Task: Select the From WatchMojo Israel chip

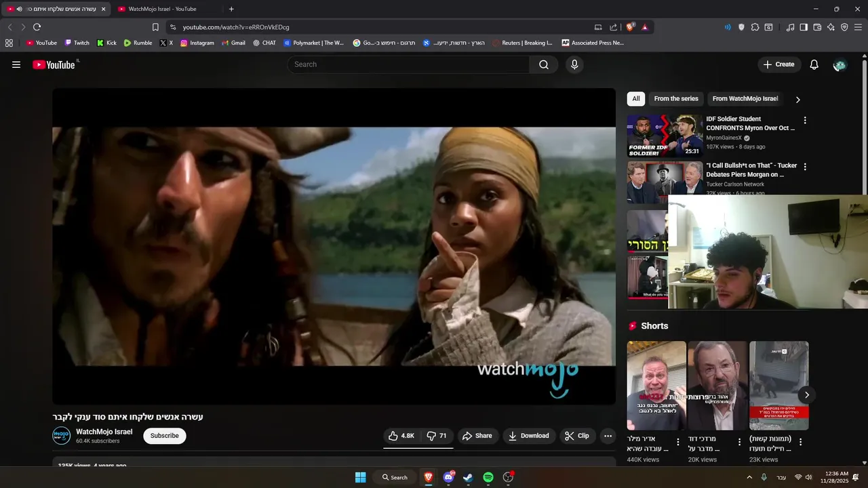Action: [745, 99]
